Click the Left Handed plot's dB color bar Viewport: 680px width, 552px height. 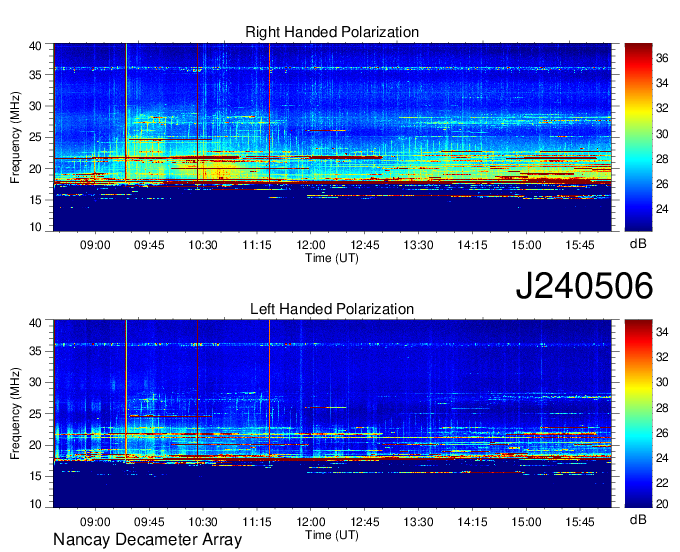(x=638, y=414)
